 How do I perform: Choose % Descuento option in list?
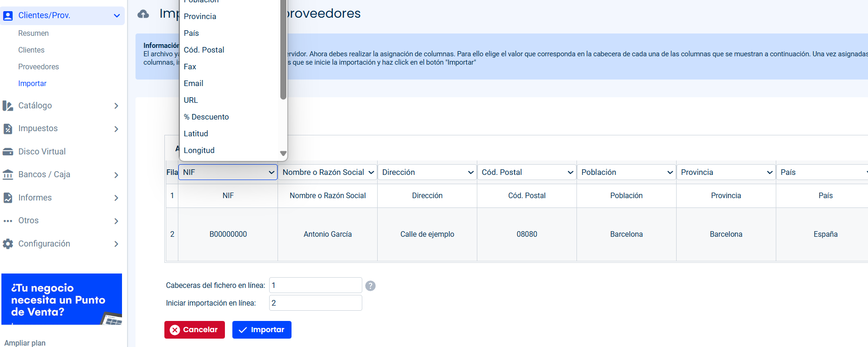pyautogui.click(x=206, y=117)
